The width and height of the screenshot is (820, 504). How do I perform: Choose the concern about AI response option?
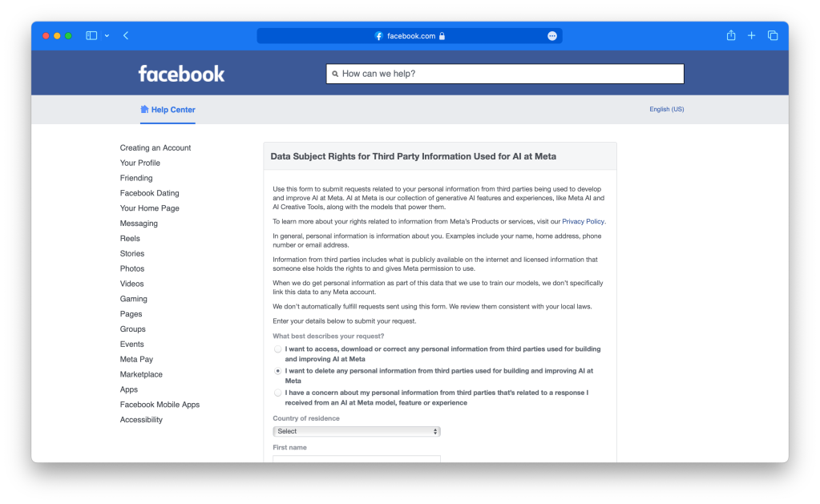[278, 393]
